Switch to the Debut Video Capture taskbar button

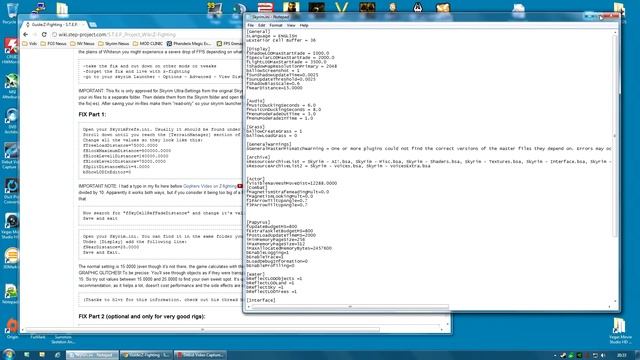click(200, 355)
